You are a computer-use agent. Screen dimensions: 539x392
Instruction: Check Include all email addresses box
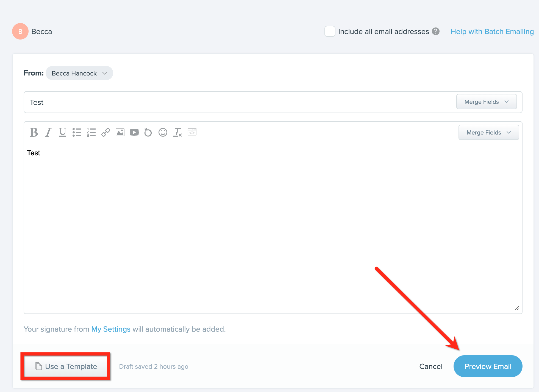330,31
